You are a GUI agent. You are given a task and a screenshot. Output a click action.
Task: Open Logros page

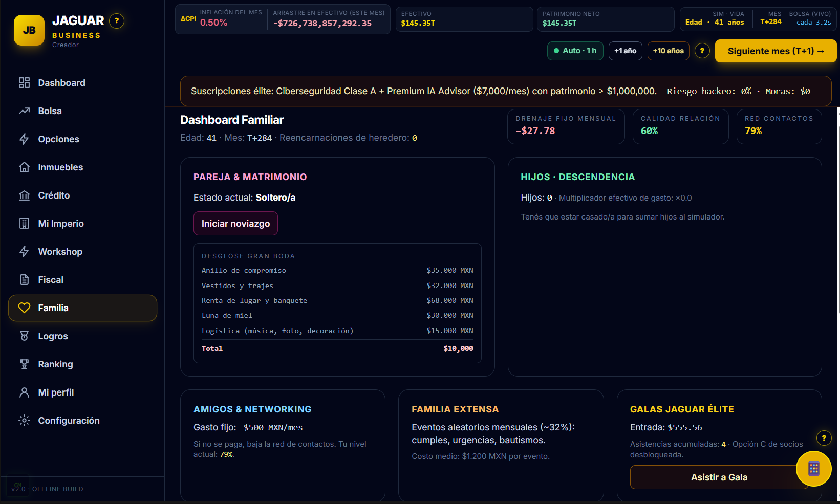pyautogui.click(x=82, y=336)
